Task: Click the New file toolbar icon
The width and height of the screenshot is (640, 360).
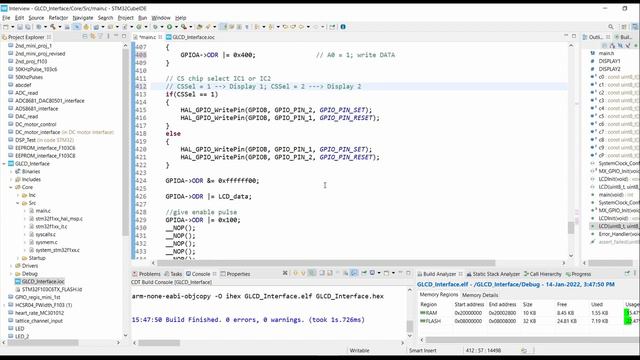Action: tap(6, 27)
